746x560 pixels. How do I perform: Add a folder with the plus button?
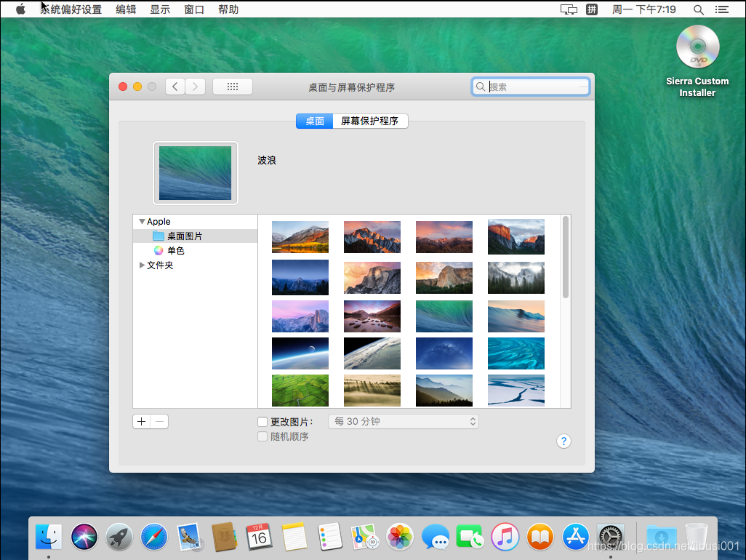142,422
